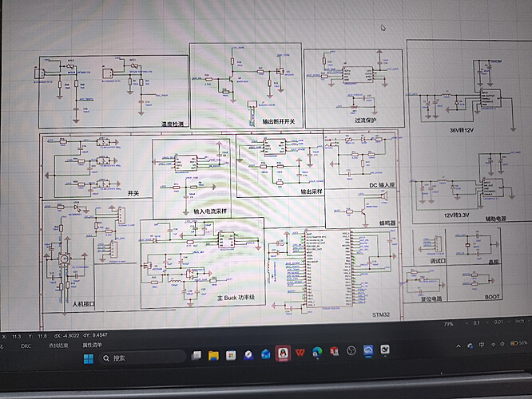532x399 pixels.
Task: Select the 输入电流采样 block label
Action: [209, 211]
